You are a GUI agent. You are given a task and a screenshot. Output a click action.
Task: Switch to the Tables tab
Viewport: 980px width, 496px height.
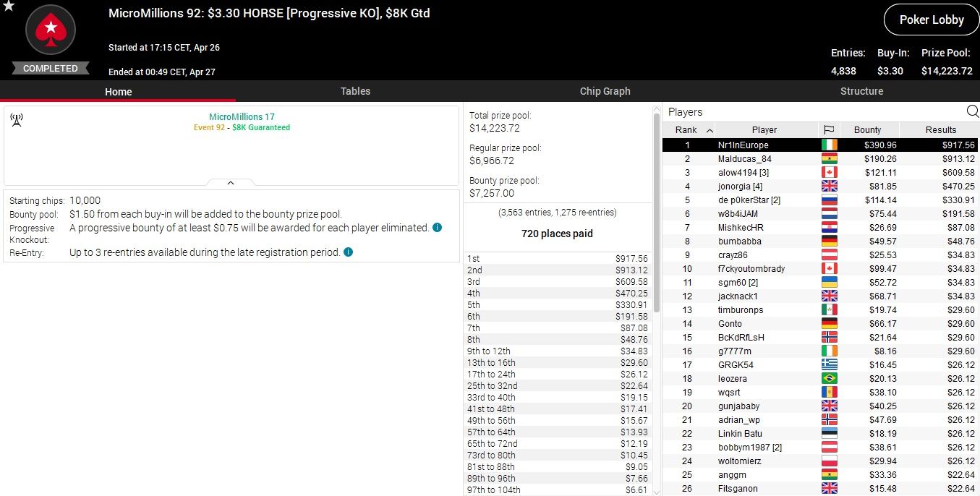(x=355, y=91)
